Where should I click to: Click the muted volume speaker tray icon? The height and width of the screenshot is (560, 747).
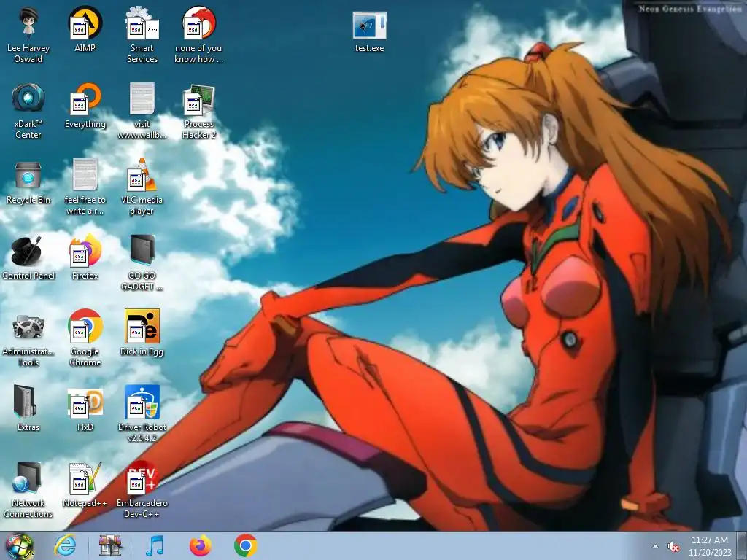pos(673,547)
